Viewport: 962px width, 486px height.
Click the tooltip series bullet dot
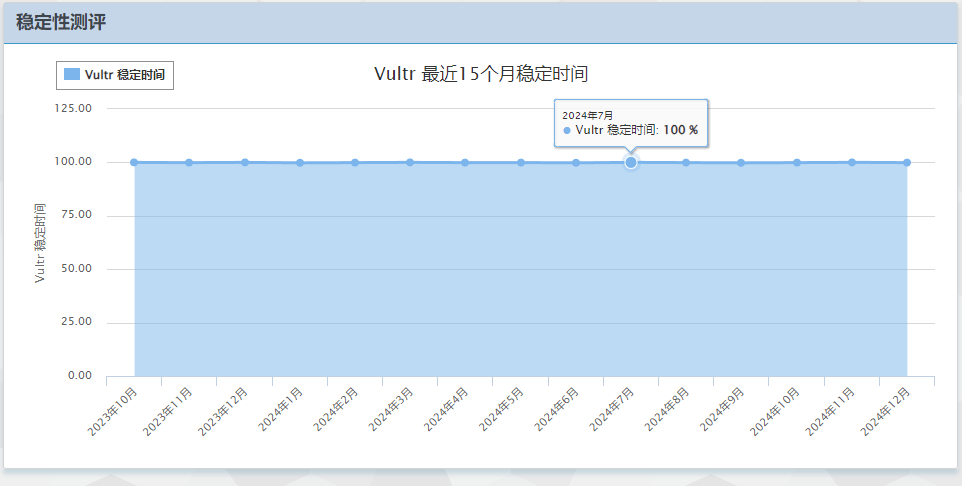[x=567, y=131]
